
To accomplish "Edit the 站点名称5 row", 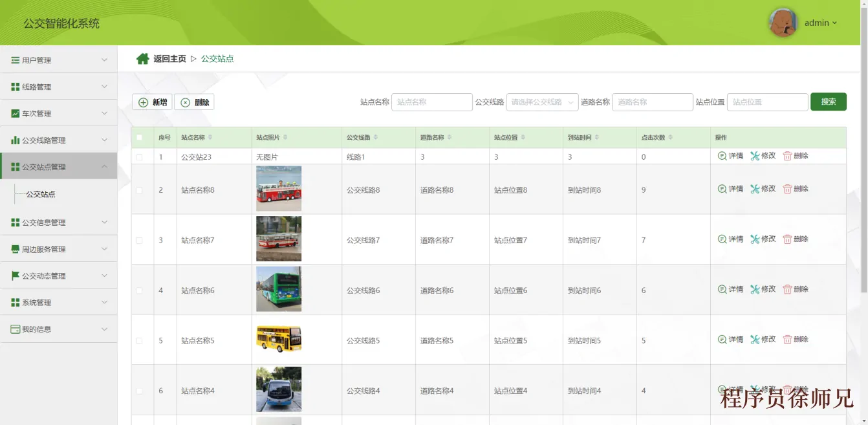I will click(763, 339).
